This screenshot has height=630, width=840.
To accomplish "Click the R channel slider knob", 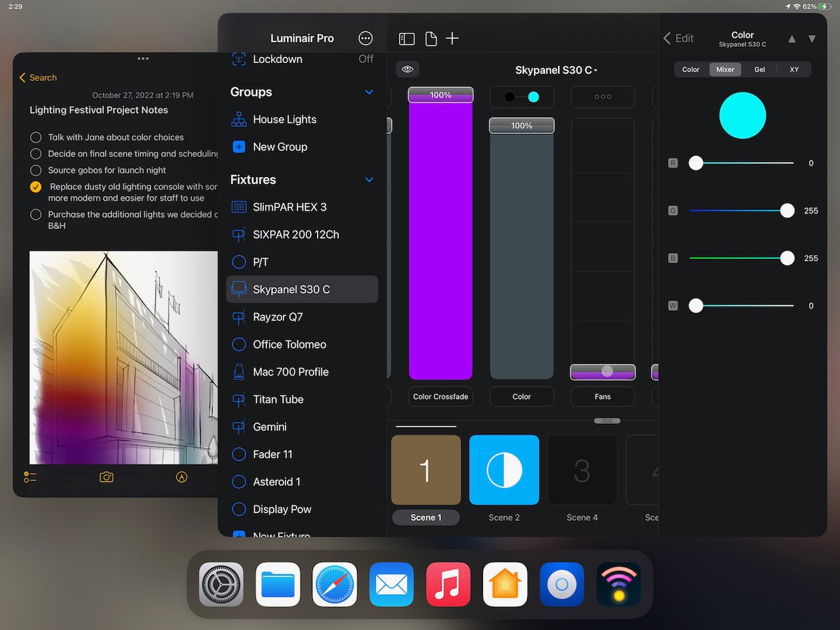I will [x=696, y=163].
